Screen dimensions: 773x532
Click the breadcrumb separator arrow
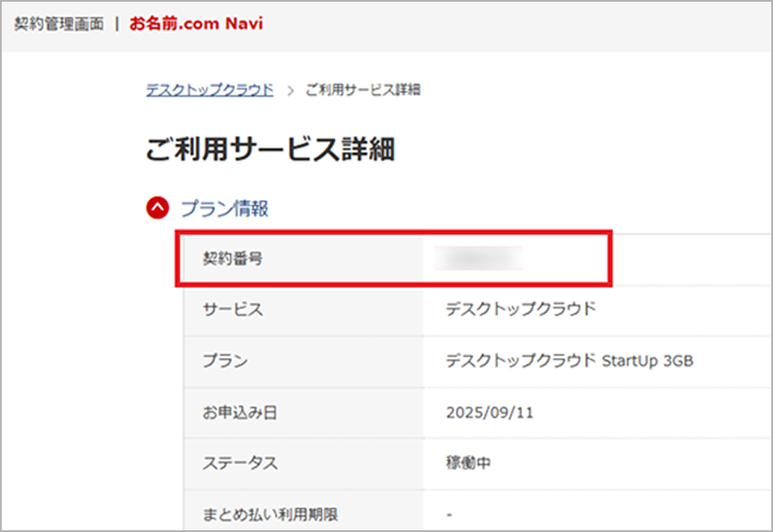290,90
